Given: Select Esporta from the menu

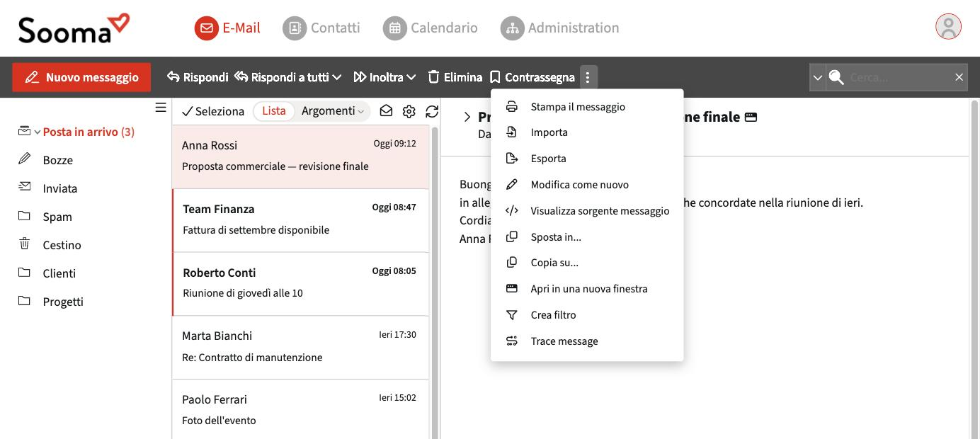Looking at the screenshot, I should point(587,159).
